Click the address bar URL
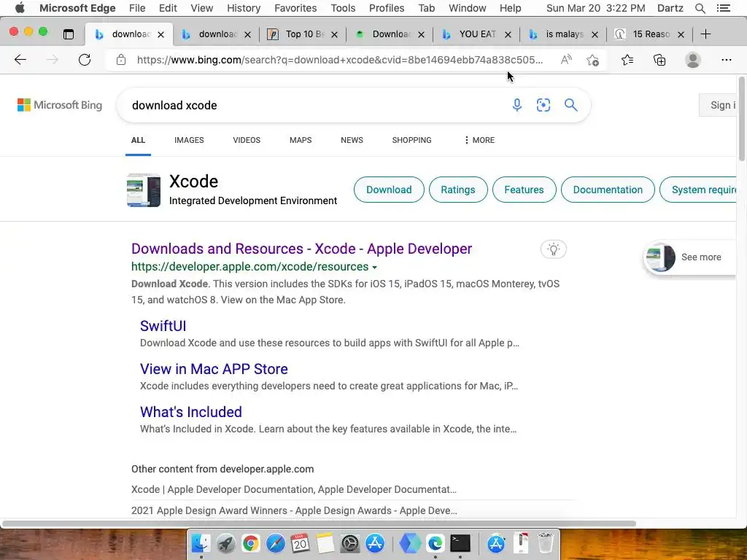The image size is (747, 560). pos(340,60)
